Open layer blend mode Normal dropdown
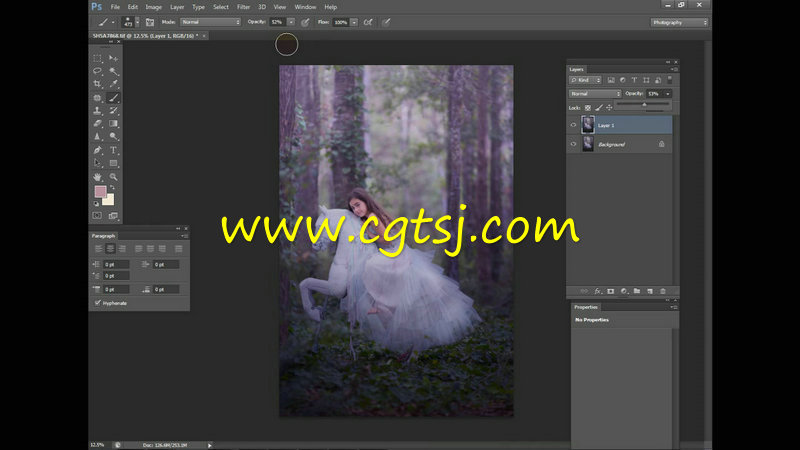This screenshot has width=800, height=450. point(595,94)
